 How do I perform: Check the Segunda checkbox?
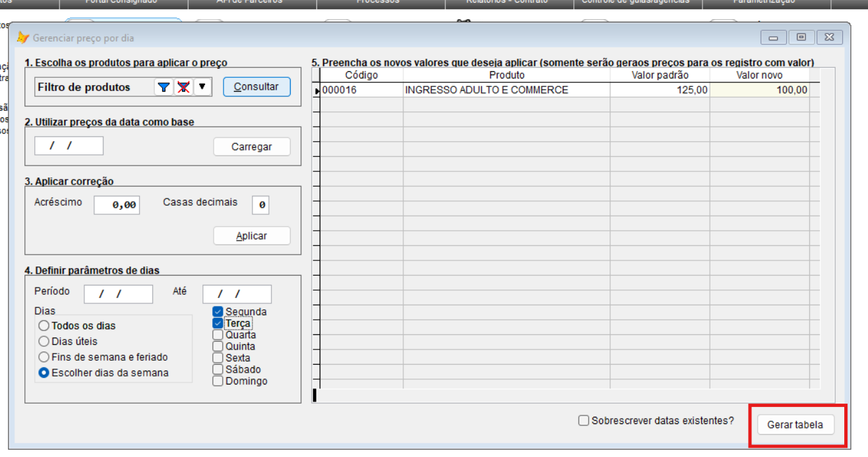click(217, 312)
